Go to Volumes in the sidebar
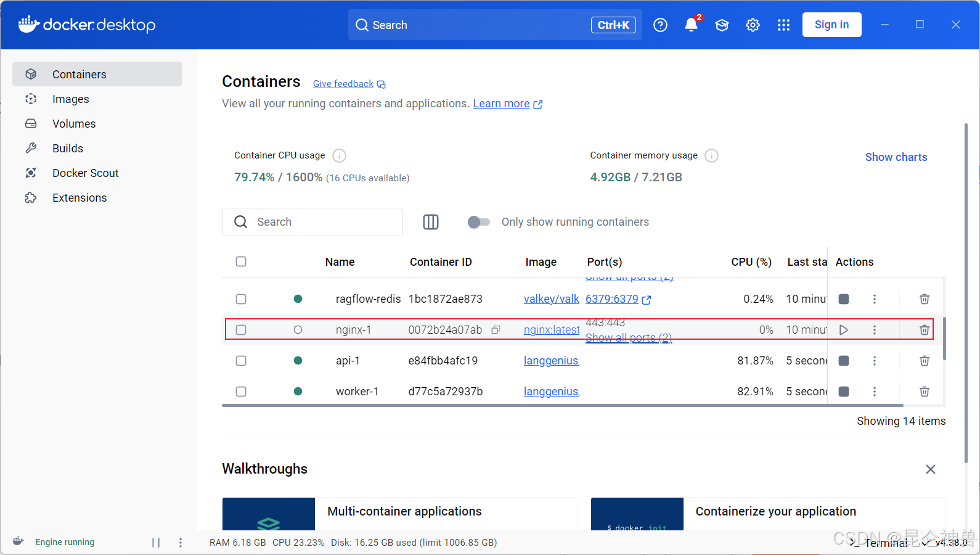This screenshot has height=555, width=980. 97,123
